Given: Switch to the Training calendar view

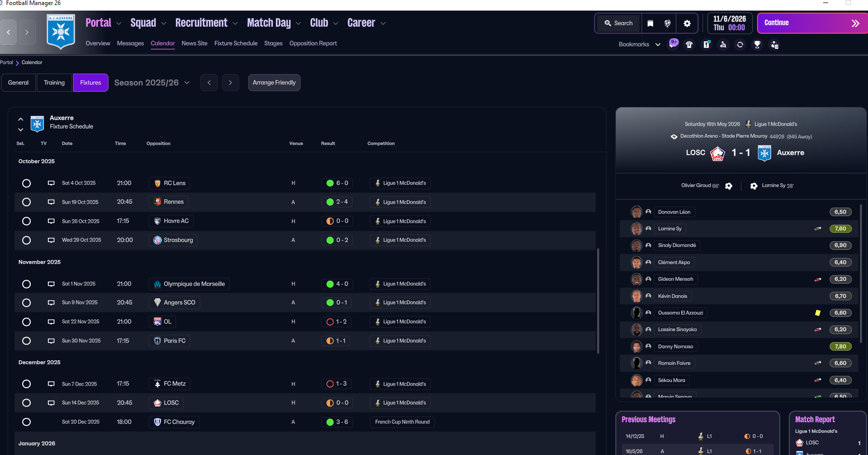Looking at the screenshot, I should coord(54,83).
